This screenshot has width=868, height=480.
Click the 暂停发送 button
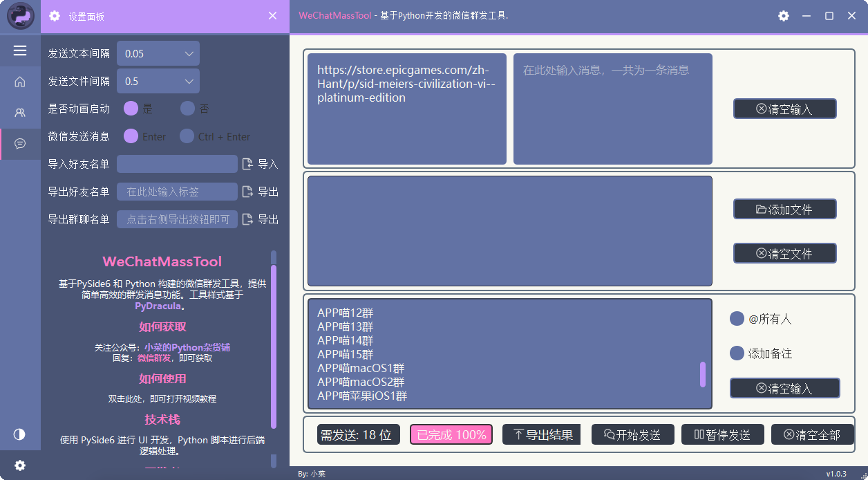(723, 434)
